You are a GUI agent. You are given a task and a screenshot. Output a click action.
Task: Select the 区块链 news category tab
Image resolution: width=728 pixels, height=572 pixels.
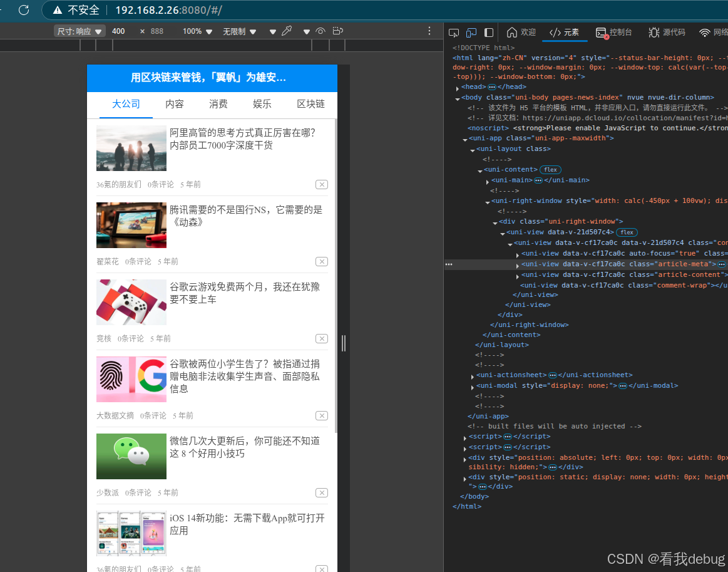tap(311, 104)
